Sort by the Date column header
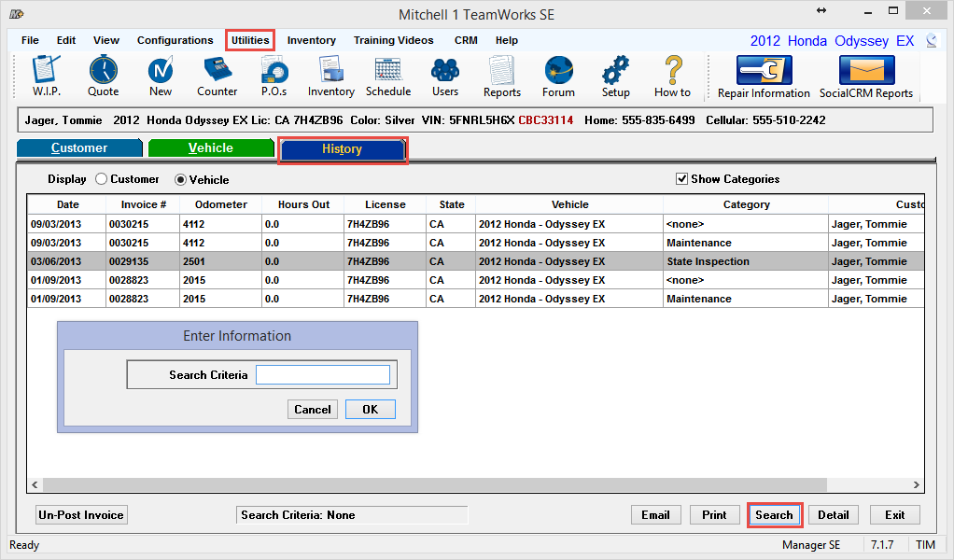This screenshot has height=560, width=954. tap(67, 204)
